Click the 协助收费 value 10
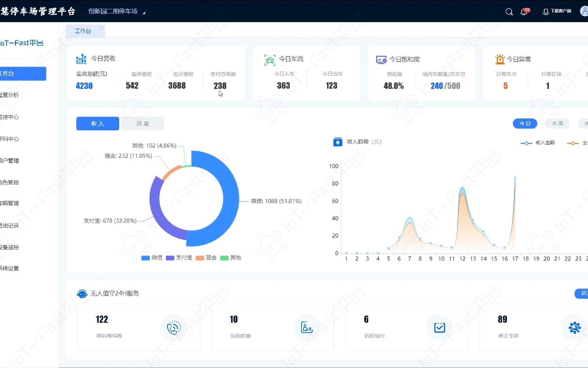588x368 pixels. (x=233, y=319)
